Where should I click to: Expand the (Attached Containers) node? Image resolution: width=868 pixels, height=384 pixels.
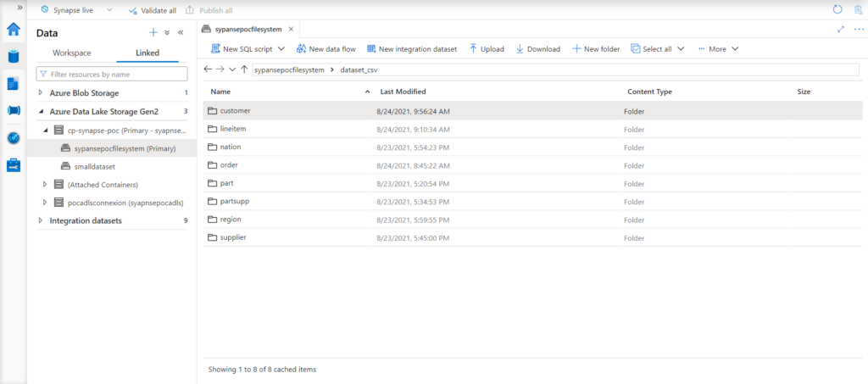46,184
